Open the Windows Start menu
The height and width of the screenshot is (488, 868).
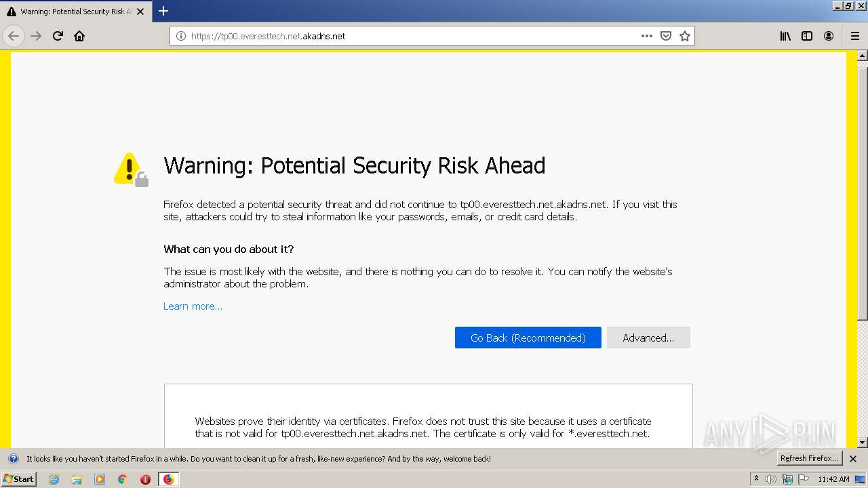pos(18,479)
